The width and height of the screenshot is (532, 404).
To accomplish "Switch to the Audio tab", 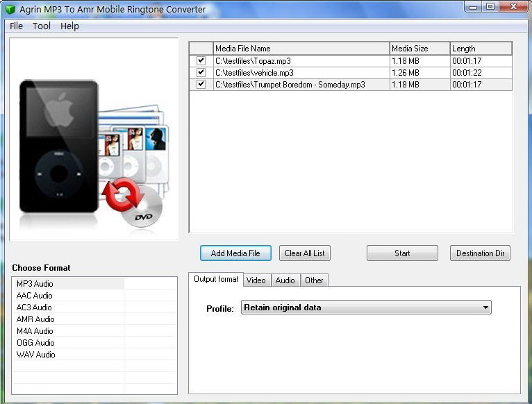I will point(285,280).
